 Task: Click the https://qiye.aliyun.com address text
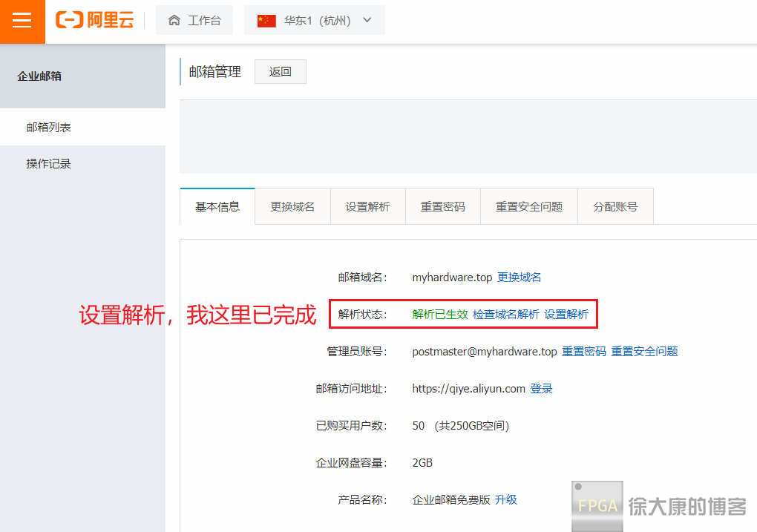468,389
